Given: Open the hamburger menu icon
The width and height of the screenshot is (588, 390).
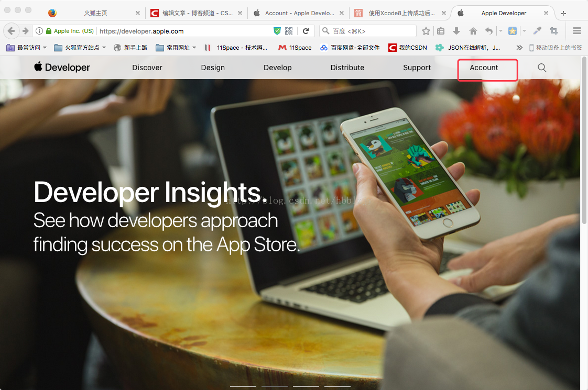Looking at the screenshot, I should [577, 31].
